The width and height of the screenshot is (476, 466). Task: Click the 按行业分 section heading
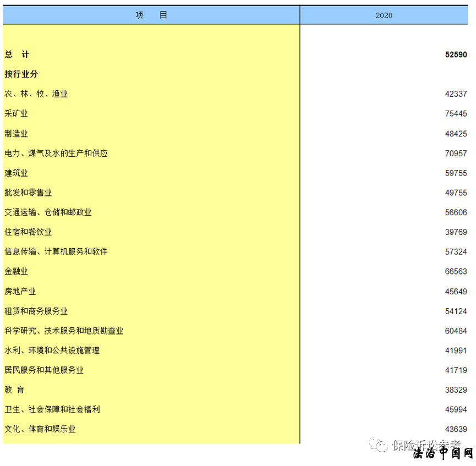(x=21, y=74)
